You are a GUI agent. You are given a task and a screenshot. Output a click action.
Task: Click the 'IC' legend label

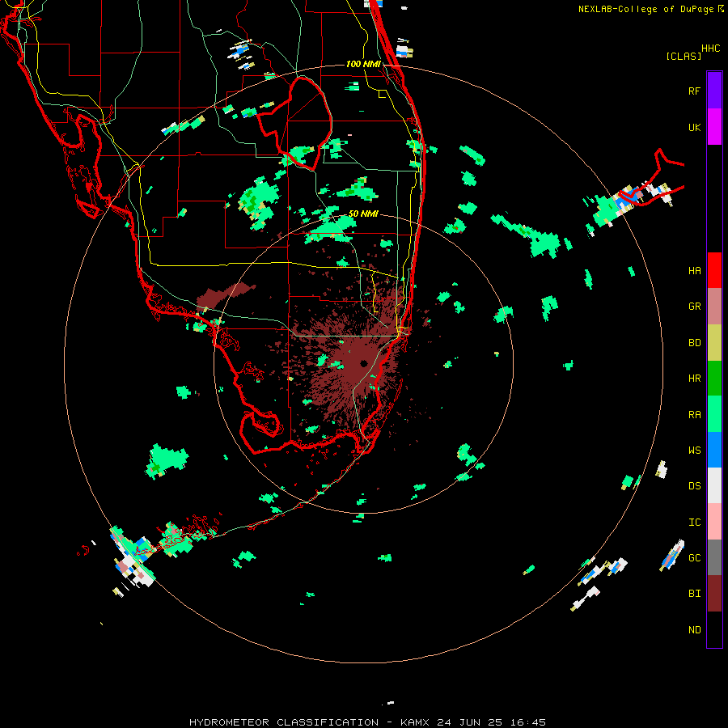694,523
